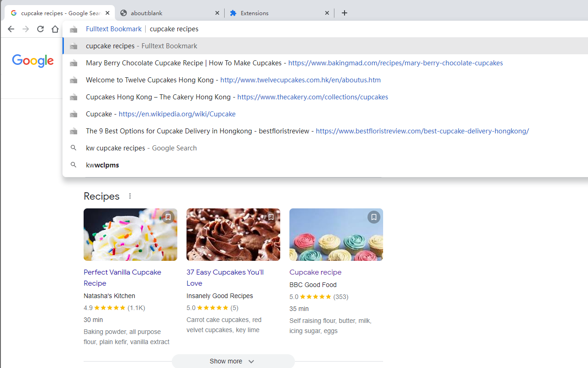Screen dimensions: 588x368
Task: Choose the cupcake recipes - Fulltext Bookmark suggestion
Action: pyautogui.click(x=325, y=46)
